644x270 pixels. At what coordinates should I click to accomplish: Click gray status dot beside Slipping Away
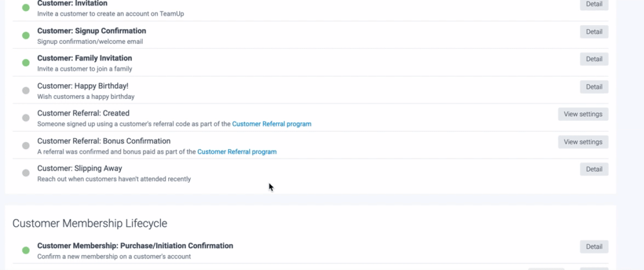pyautogui.click(x=26, y=173)
